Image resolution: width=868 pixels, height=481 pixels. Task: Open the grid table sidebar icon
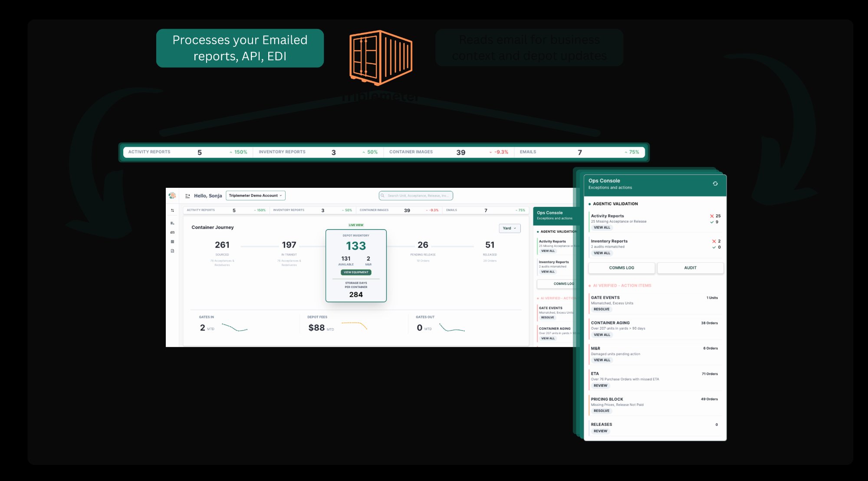click(x=172, y=242)
